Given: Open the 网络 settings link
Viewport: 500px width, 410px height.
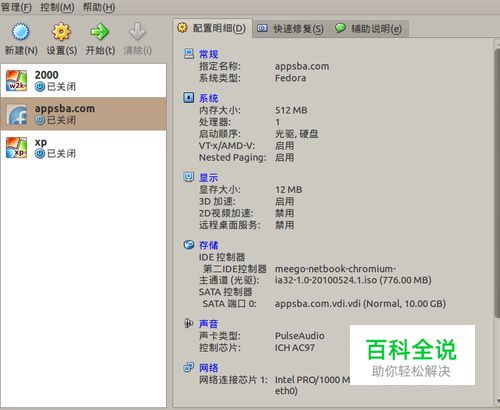Looking at the screenshot, I should click(x=209, y=368).
